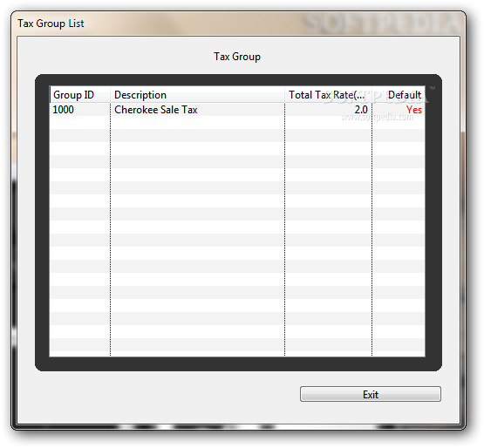
Task: Select the Cherokee Sale Tax description
Action: [156, 110]
